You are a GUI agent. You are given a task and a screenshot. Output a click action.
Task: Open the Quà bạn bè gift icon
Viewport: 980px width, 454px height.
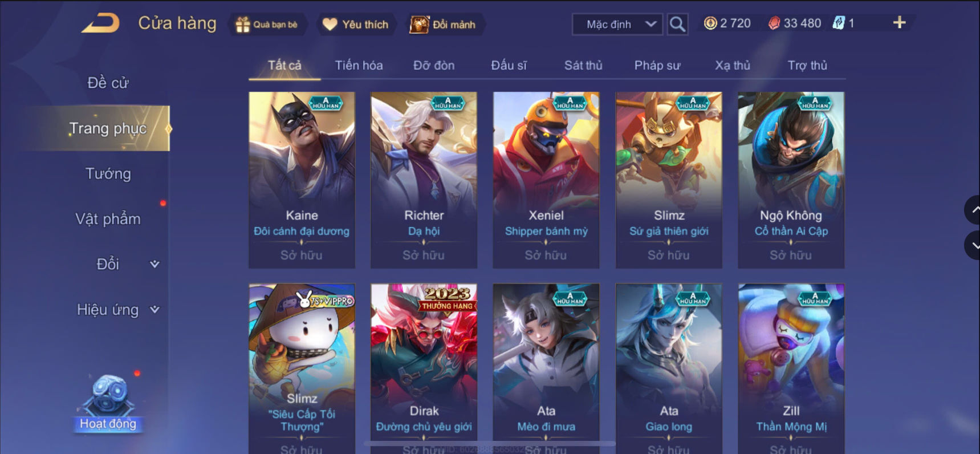click(x=243, y=25)
